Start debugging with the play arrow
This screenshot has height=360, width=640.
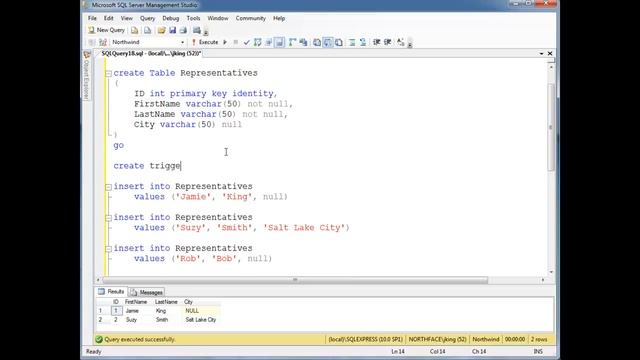[225, 42]
